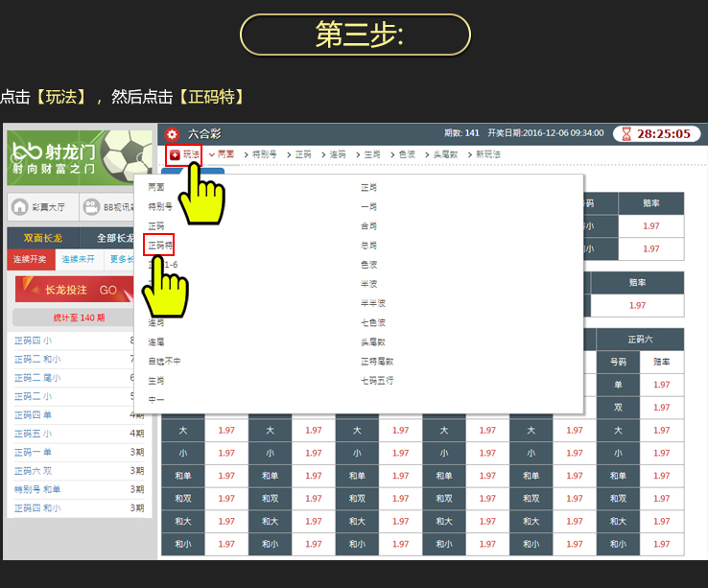
Task: Switch to the 连续未开 tab
Action: tap(80, 259)
